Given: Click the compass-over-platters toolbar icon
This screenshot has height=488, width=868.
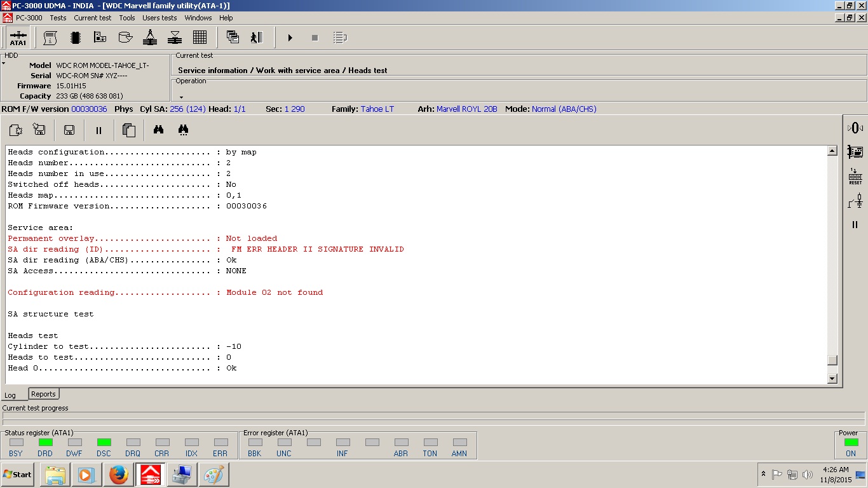Looking at the screenshot, I should click(x=150, y=37).
